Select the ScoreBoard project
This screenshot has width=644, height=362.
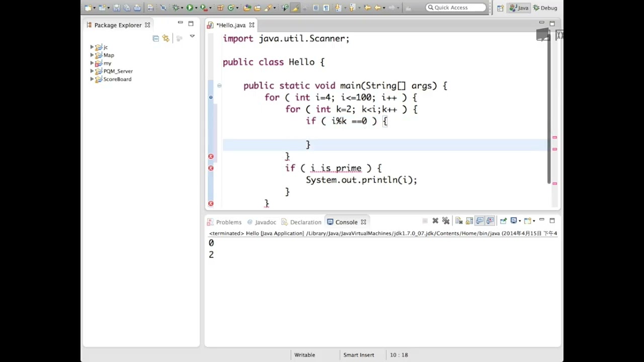[117, 79]
